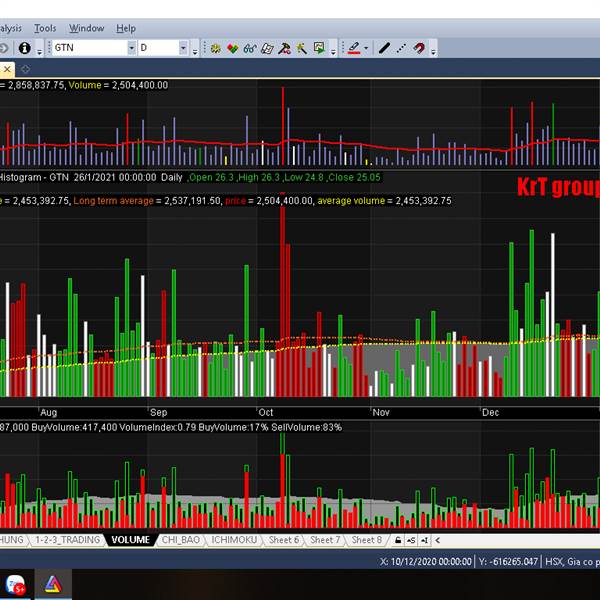The height and width of the screenshot is (600, 600).
Task: Click the red underlined pen color swatch
Action: point(353,47)
